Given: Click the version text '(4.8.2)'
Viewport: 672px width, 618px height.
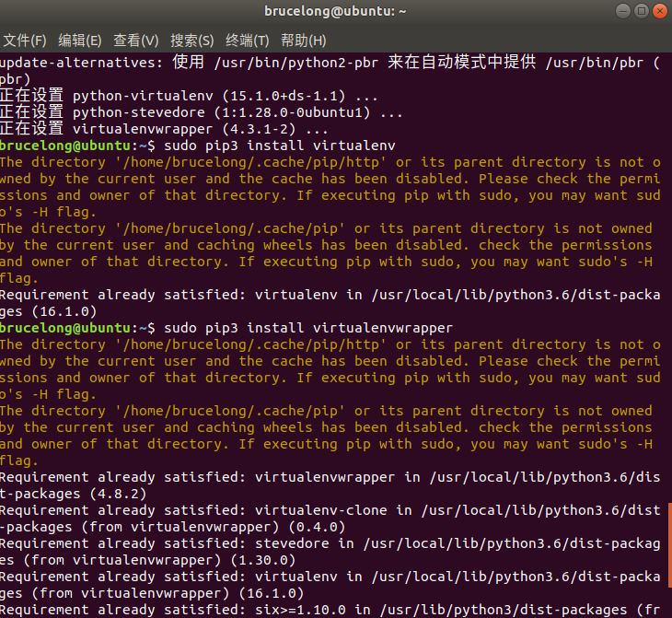Looking at the screenshot, I should [x=118, y=494].
